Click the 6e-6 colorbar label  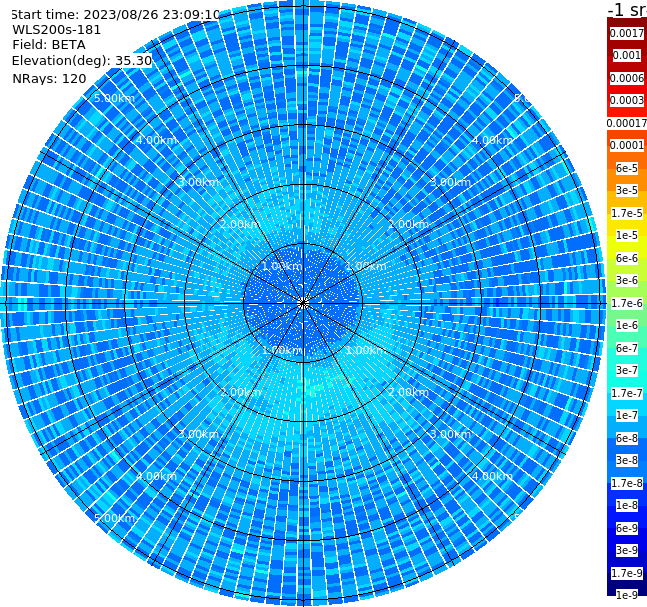point(627,258)
